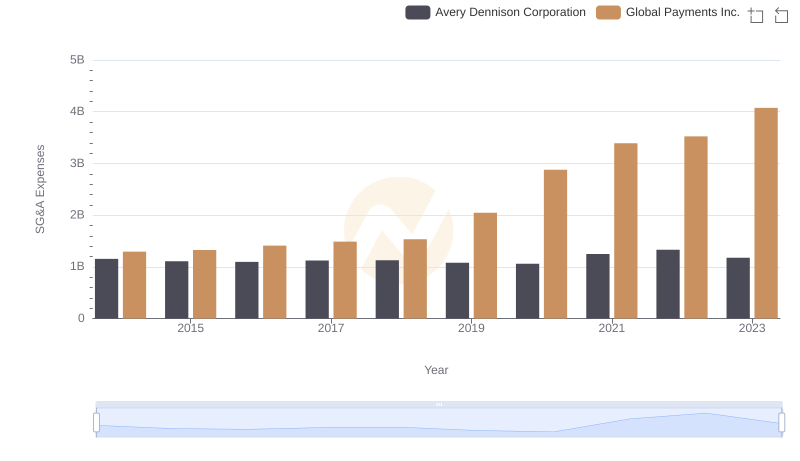
Task: Click the 2015 x-axis label
Action: (190, 328)
